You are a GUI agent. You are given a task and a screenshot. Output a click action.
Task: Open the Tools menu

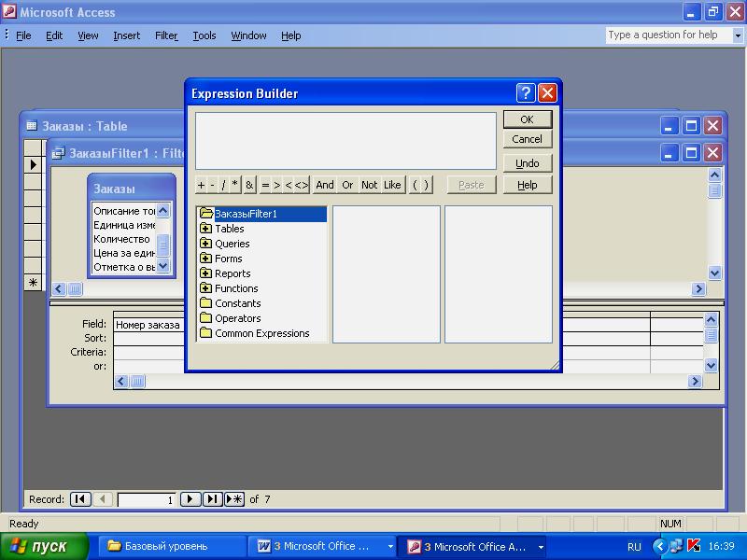point(204,35)
